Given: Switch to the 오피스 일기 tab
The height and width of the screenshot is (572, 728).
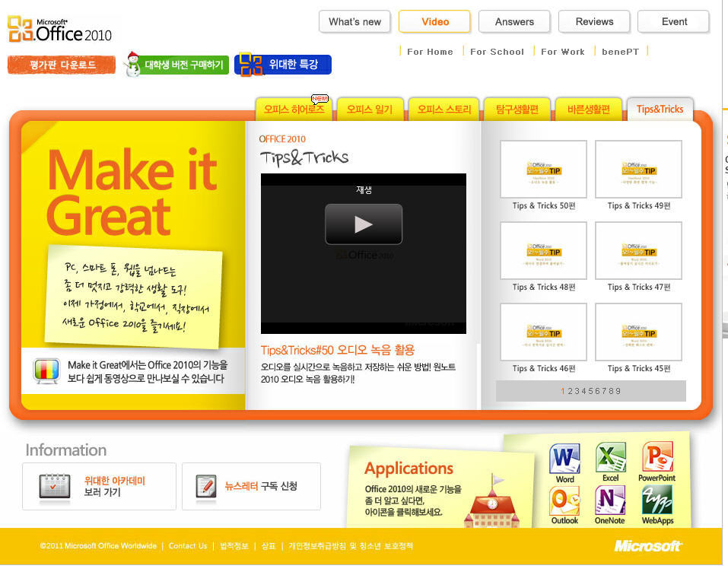Looking at the screenshot, I should (x=370, y=110).
